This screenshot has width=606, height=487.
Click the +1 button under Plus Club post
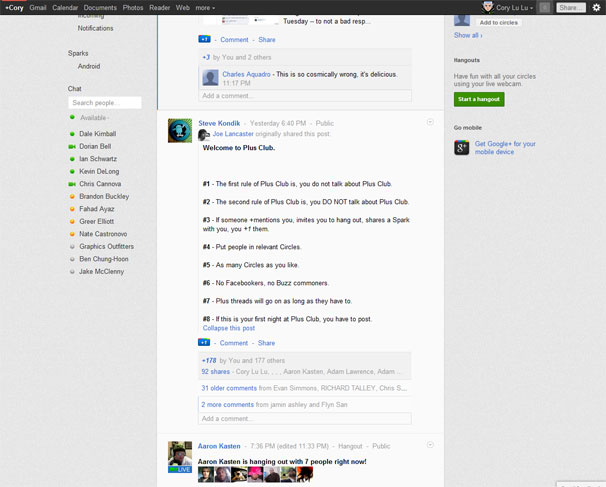[x=204, y=342]
